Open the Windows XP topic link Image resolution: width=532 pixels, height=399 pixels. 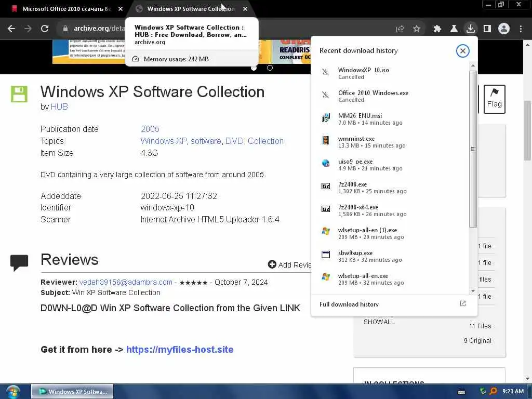click(164, 141)
